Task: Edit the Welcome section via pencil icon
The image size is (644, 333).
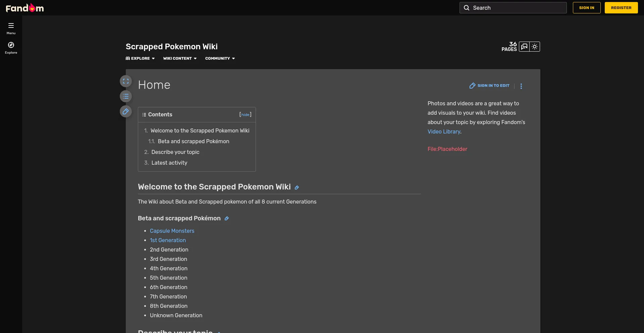Action: [297, 187]
